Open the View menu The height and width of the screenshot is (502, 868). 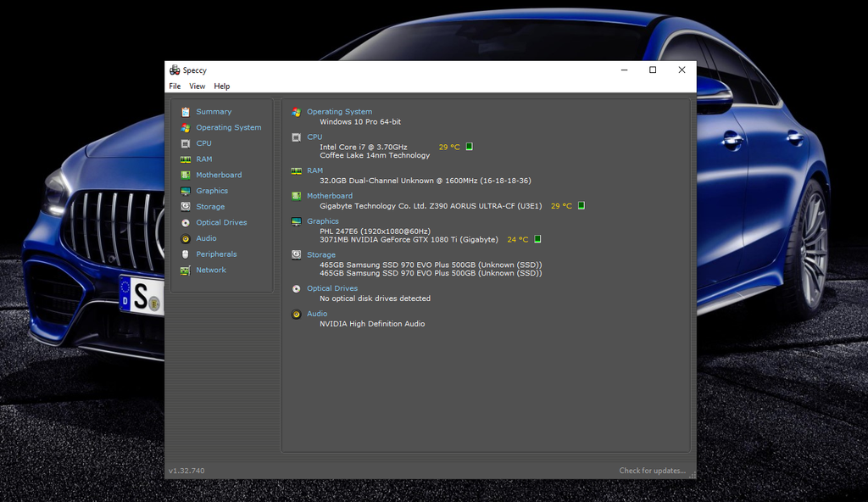pos(197,86)
